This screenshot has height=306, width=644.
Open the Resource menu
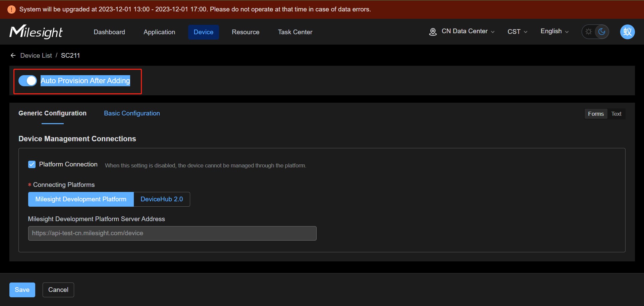[246, 32]
